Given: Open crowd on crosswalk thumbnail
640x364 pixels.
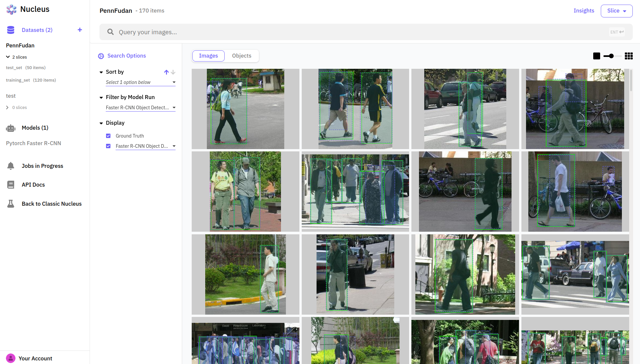Looking at the screenshot, I should 355,192.
